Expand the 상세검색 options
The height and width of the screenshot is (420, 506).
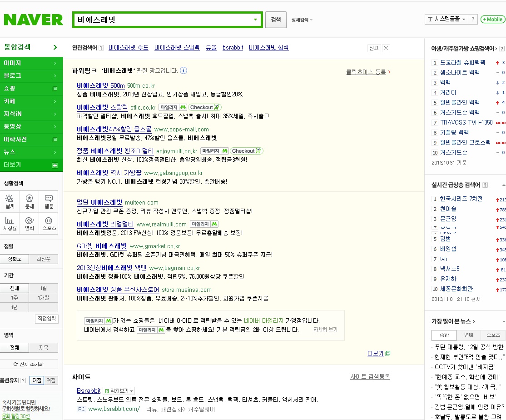point(302,20)
